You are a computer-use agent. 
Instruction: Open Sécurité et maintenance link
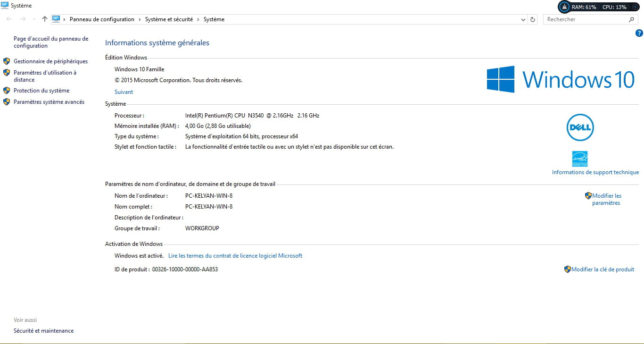click(44, 331)
